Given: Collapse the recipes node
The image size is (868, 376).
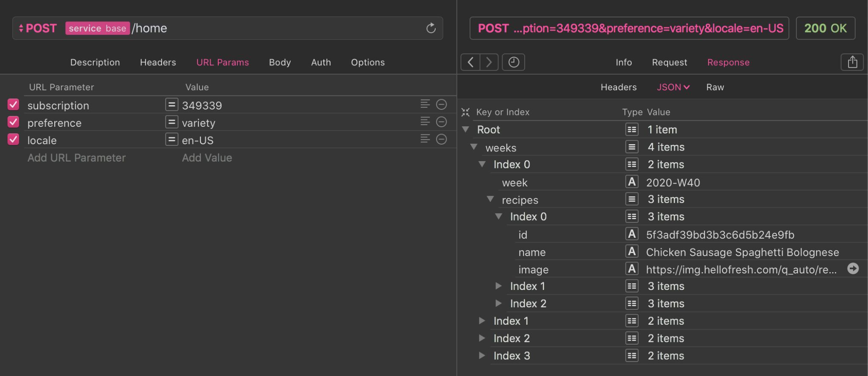Looking at the screenshot, I should [490, 199].
